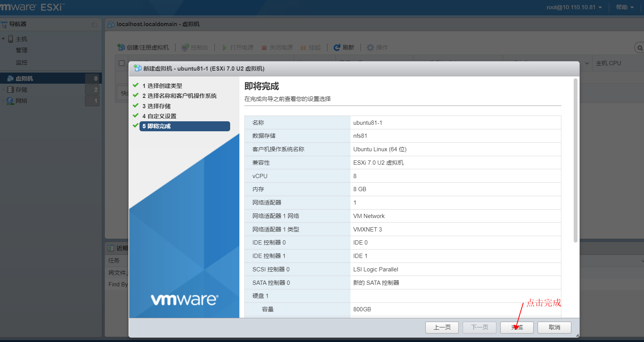Viewport: 644px width, 342px height.
Task: Click the dialog resize grip corner
Action: (577, 335)
